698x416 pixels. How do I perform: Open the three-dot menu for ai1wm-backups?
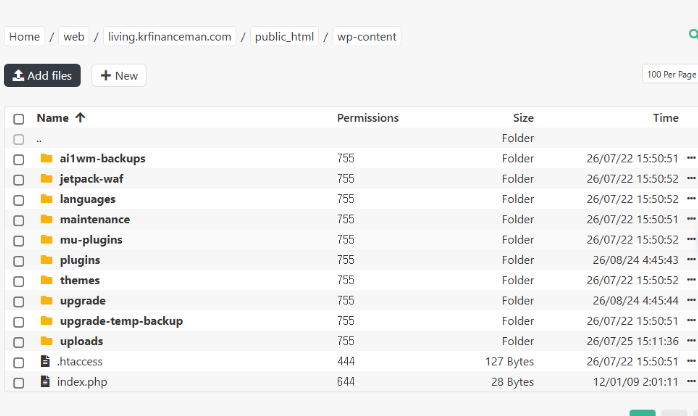coord(691,158)
